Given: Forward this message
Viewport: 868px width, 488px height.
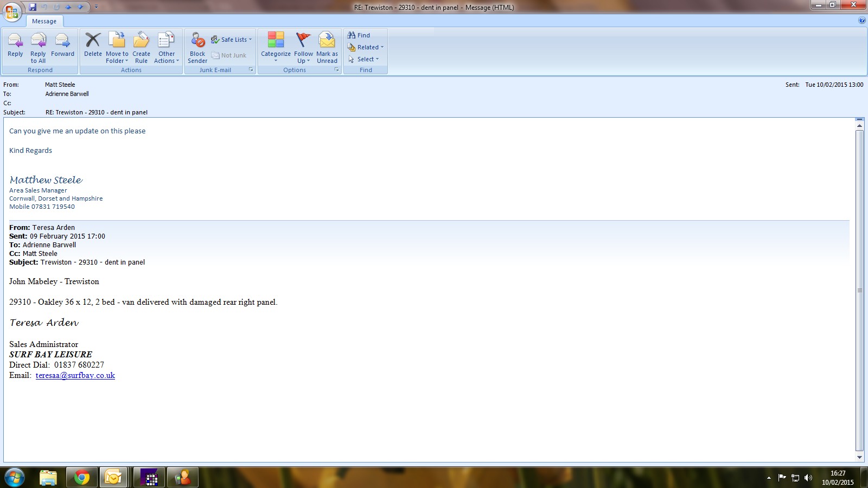Looking at the screenshot, I should (x=62, y=46).
